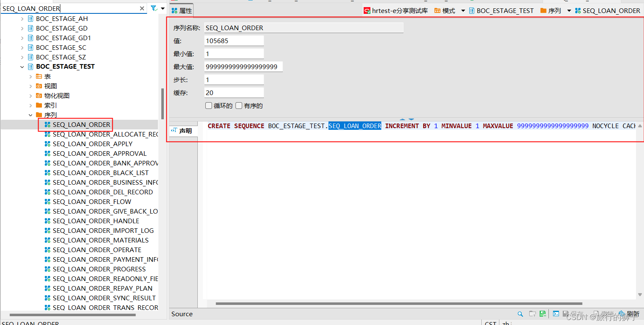
Task: Click the 缓存 cache field showing 20
Action: click(234, 93)
